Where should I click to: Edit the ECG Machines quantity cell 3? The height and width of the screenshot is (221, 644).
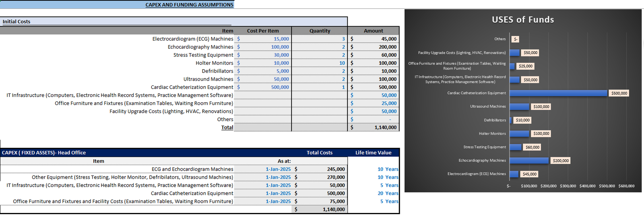320,39
